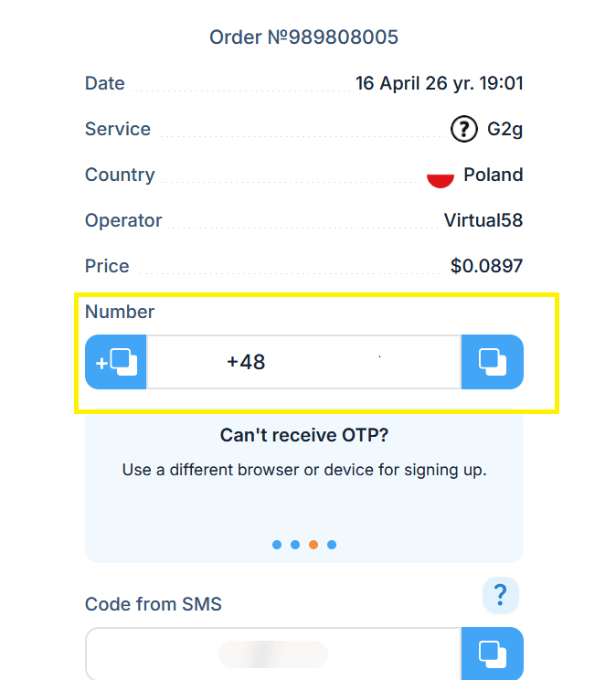Click the $0.0897 price value
The height and width of the screenshot is (680, 616).
coord(486,266)
